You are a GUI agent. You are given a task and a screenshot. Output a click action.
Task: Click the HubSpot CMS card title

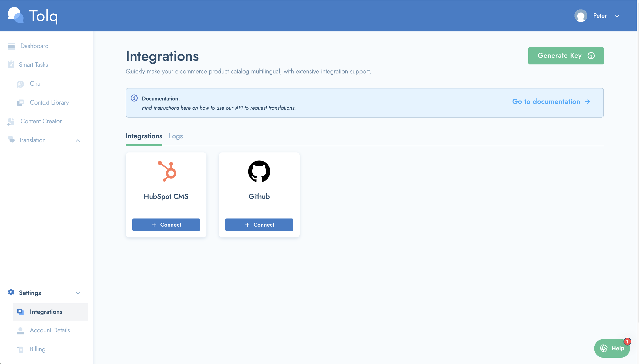point(166,197)
